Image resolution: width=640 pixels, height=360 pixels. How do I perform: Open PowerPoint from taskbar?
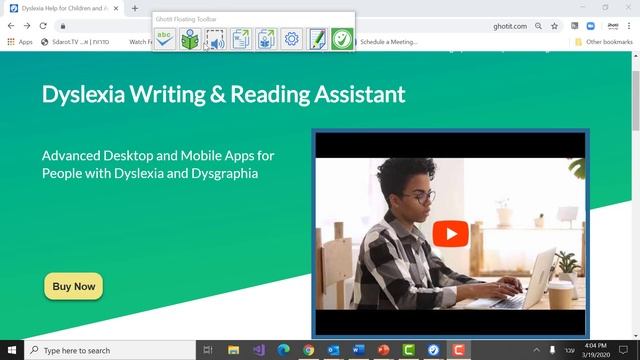(383, 350)
